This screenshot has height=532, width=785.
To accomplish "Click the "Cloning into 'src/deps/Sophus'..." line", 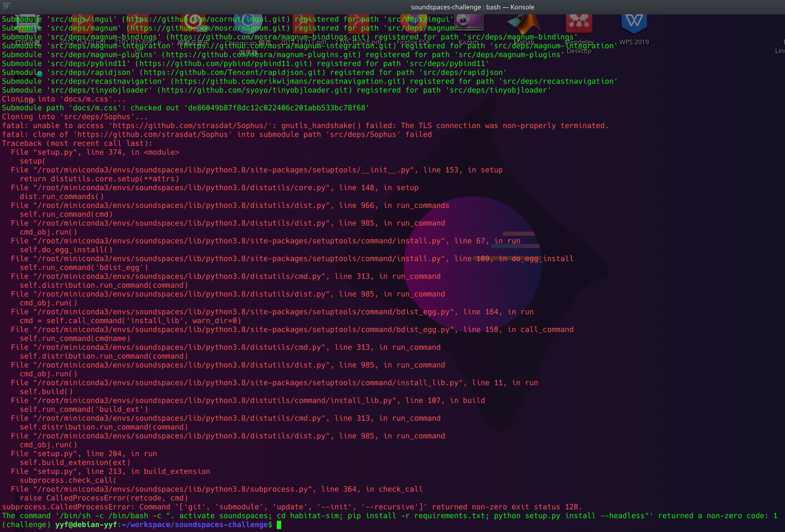I will click(75, 117).
